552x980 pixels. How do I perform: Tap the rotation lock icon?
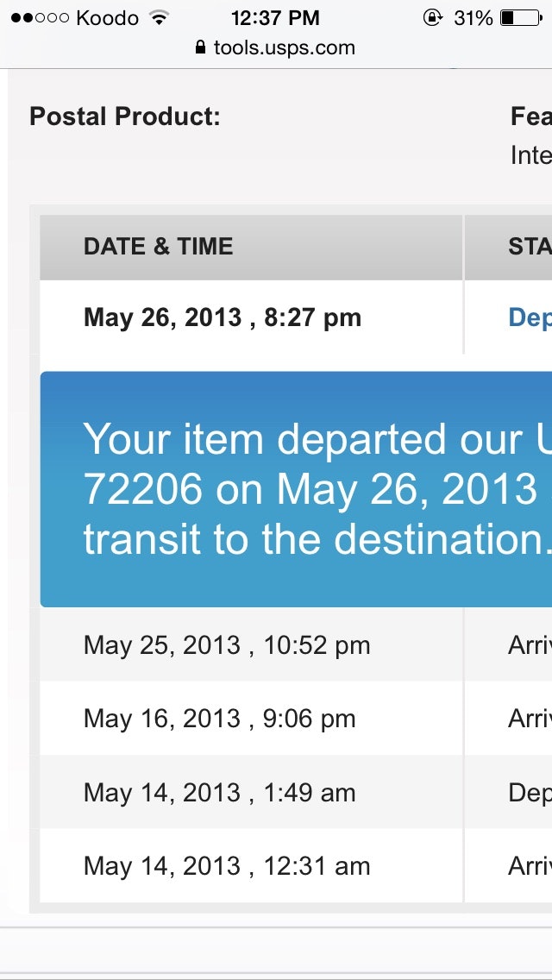pos(432,17)
